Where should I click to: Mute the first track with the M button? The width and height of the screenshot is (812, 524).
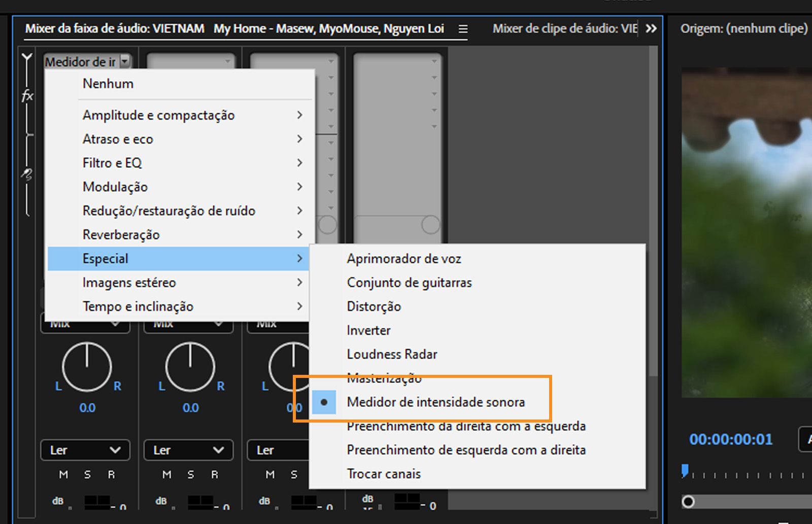click(x=63, y=474)
